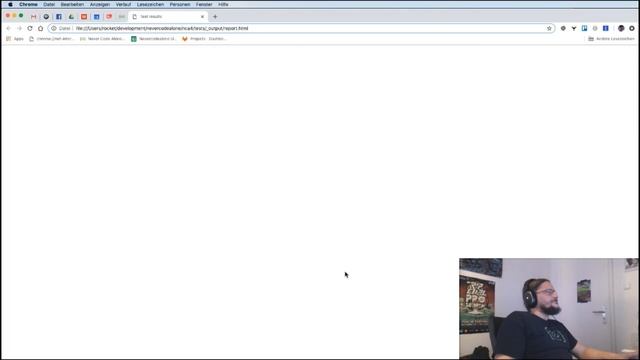This screenshot has height=360, width=640.
Task: Open the Bearbeiten menu
Action: tap(72, 4)
